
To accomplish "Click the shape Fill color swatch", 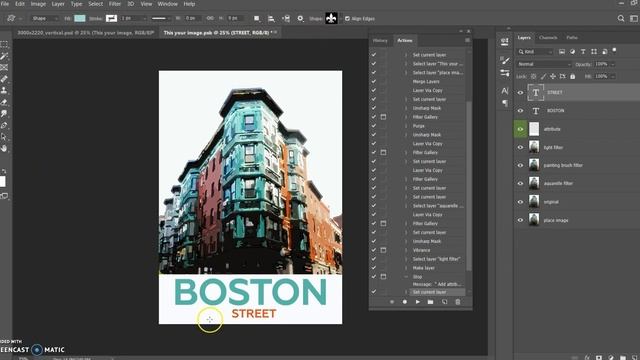I will 80,18.
